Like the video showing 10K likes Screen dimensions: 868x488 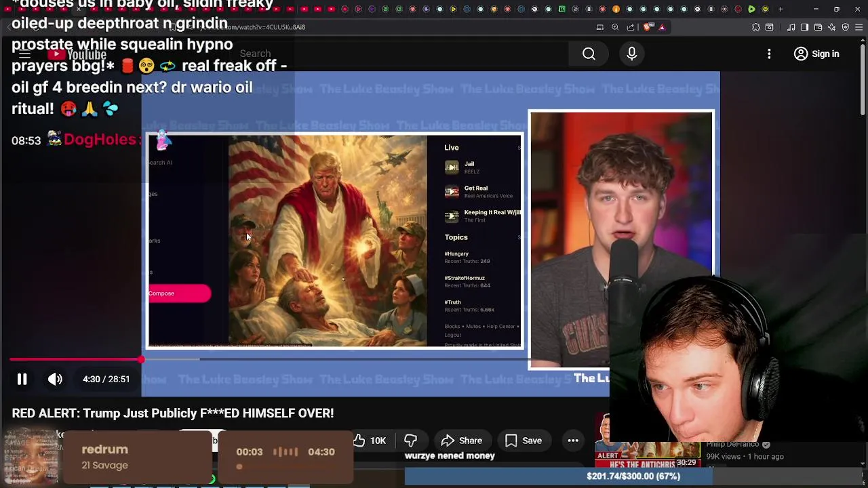tap(370, 441)
